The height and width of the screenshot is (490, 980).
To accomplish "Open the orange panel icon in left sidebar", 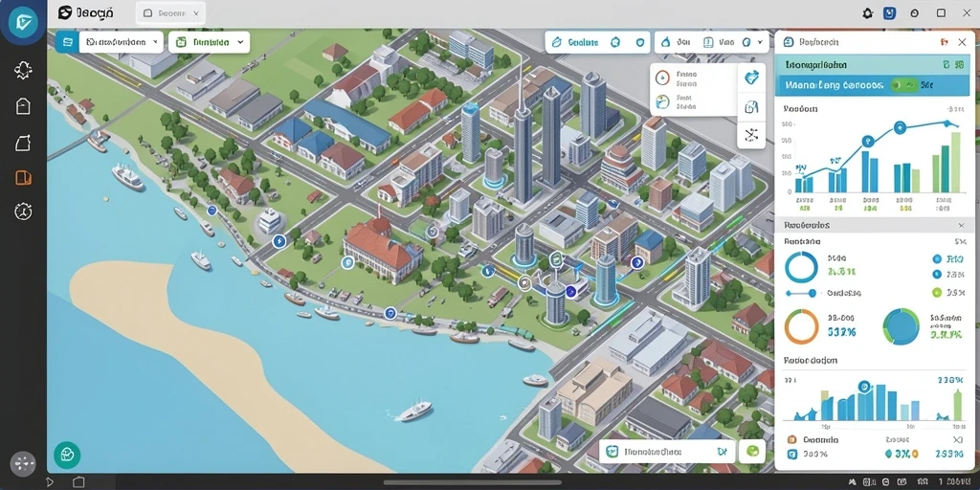I will tap(23, 177).
